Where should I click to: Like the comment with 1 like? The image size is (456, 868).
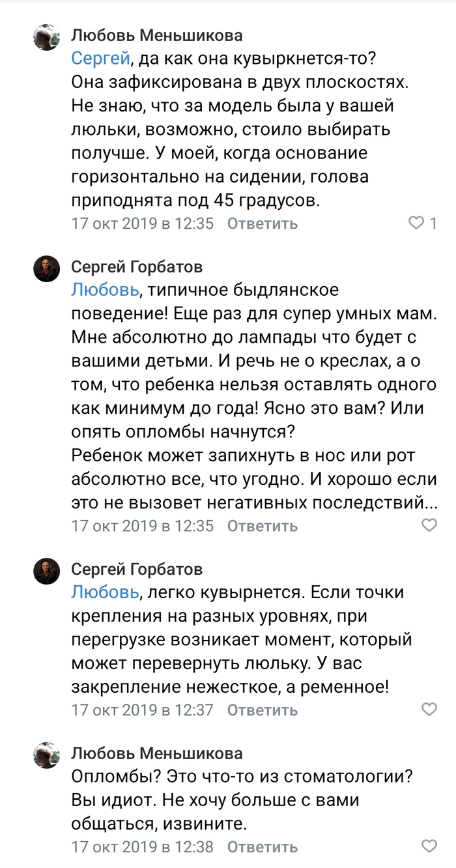(416, 224)
